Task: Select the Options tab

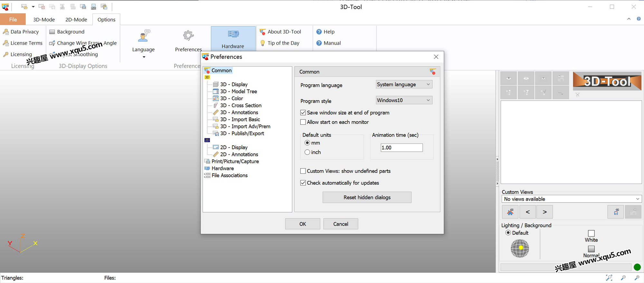Action: click(x=106, y=19)
